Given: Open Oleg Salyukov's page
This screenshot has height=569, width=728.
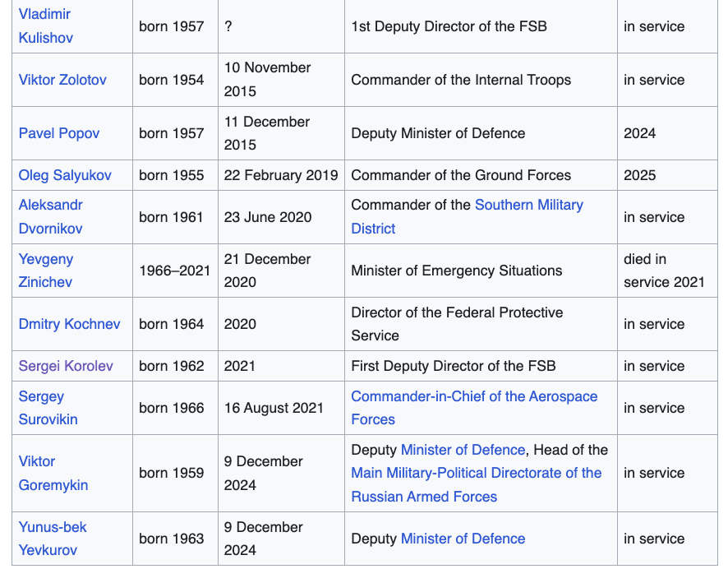Looking at the screenshot, I should click(x=65, y=175).
